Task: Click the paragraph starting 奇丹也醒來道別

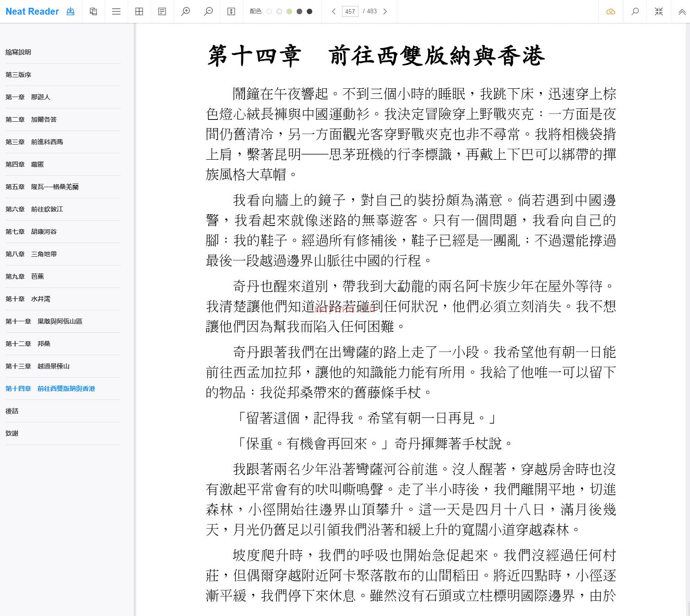Action: click(x=411, y=306)
